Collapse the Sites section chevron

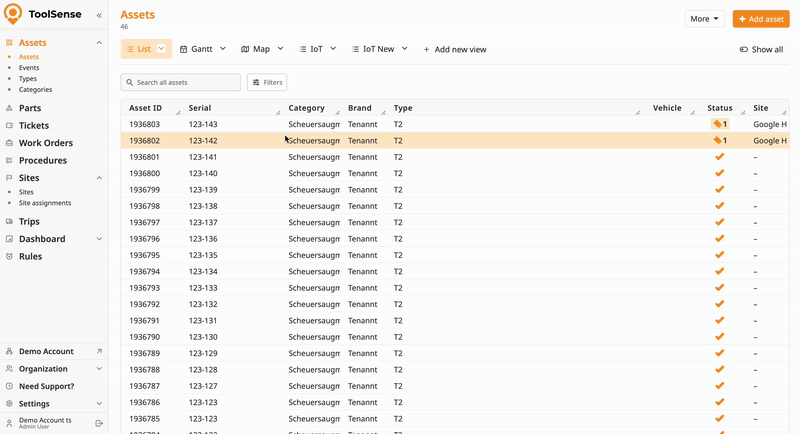[x=99, y=178]
